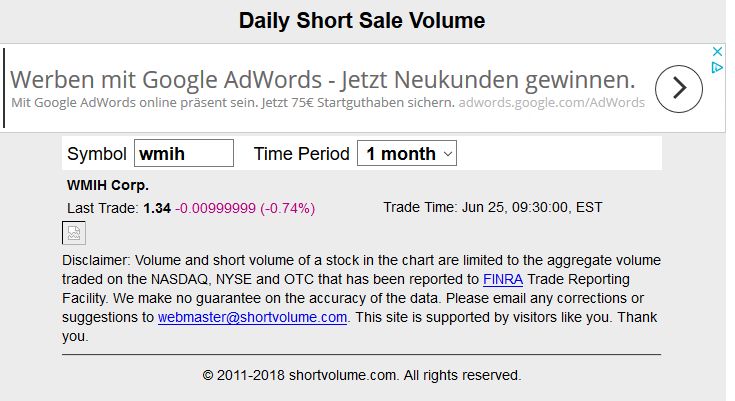Click the 'Werben mit Google AdWords' ad headline
This screenshot has height=401, width=735.
323,79
